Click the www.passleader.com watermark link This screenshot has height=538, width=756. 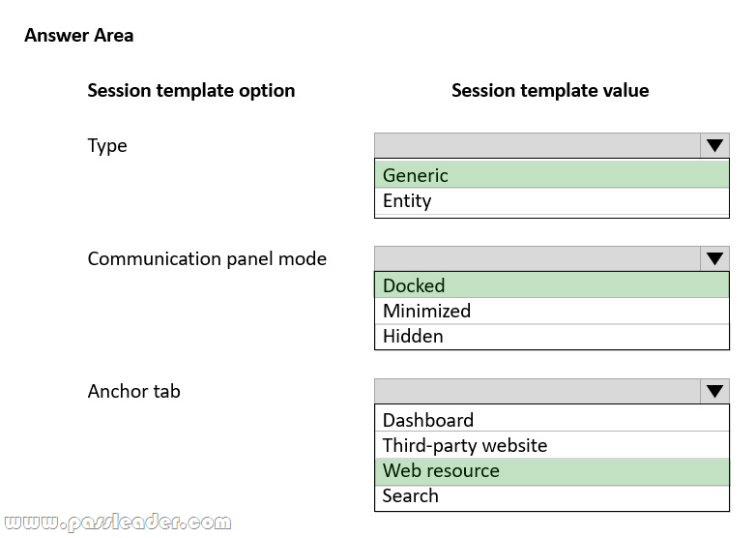point(116,523)
